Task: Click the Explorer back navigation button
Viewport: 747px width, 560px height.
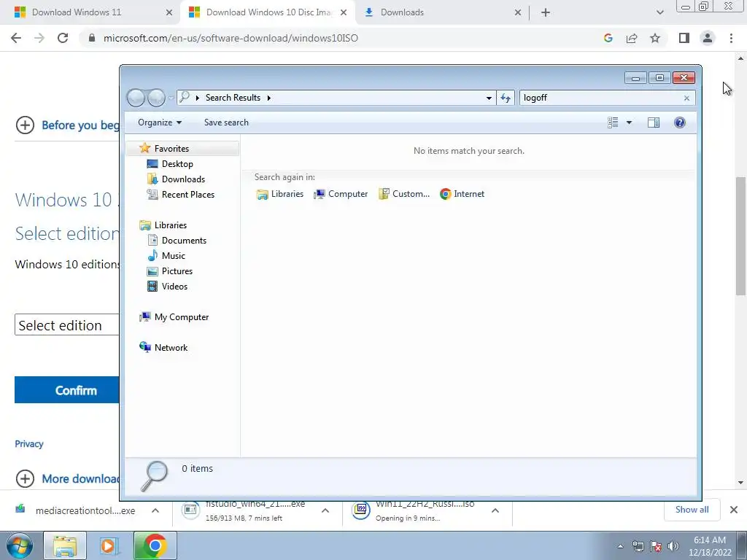Action: point(136,98)
